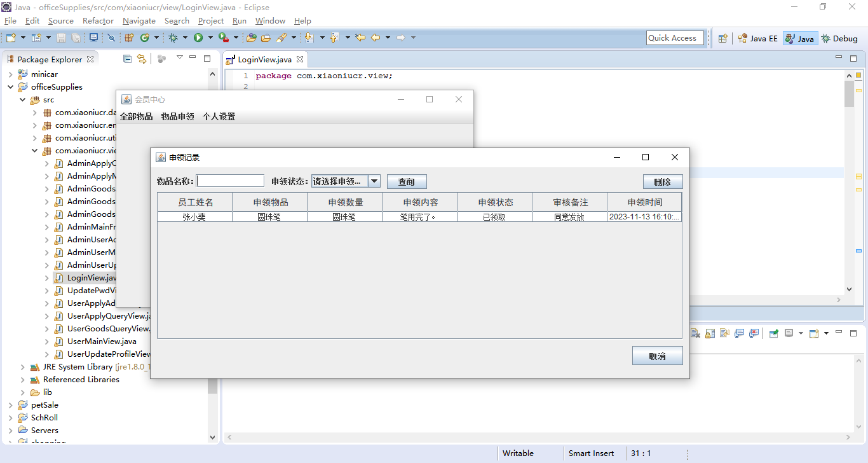
Task: Click the New file toolbar icon
Action: [x=11, y=38]
